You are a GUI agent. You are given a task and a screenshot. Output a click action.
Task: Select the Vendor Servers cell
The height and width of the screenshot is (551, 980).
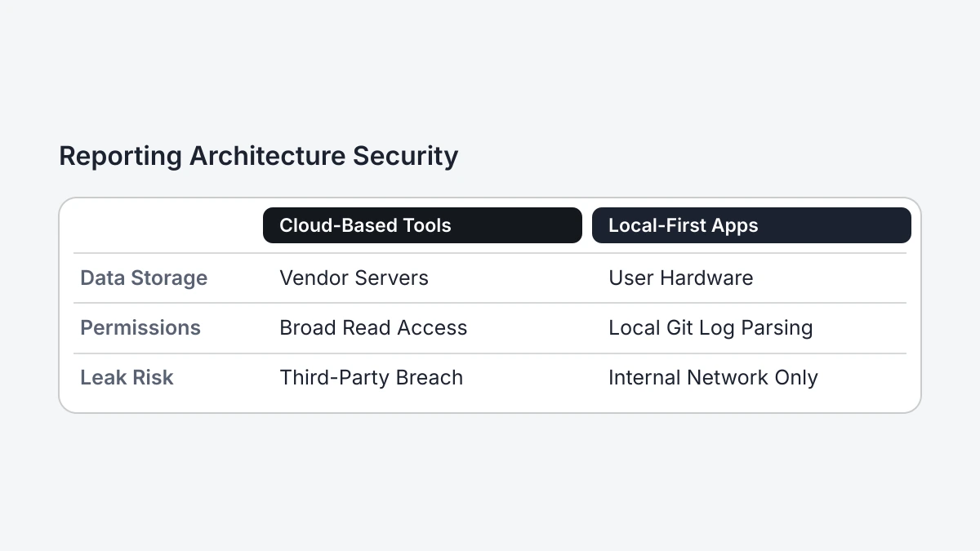[354, 278]
